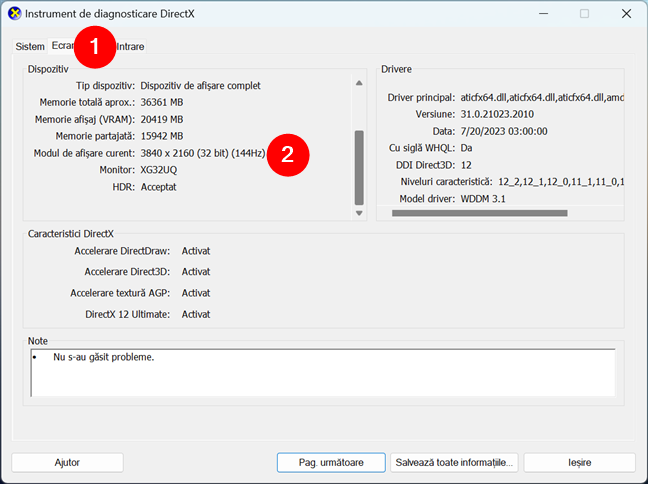The height and width of the screenshot is (484, 648).
Task: Click the Ajutor button
Action: click(67, 463)
